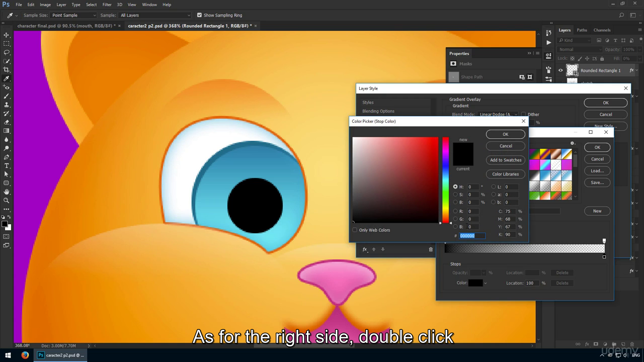Image resolution: width=644 pixels, height=362 pixels.
Task: Open the Filter menu
Action: (107, 5)
